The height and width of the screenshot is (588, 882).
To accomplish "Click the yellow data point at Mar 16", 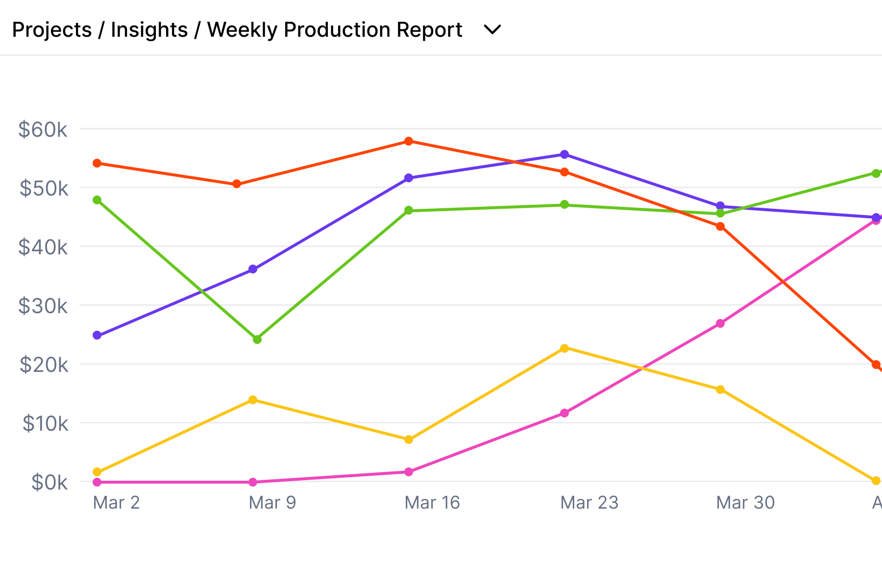I will click(409, 440).
